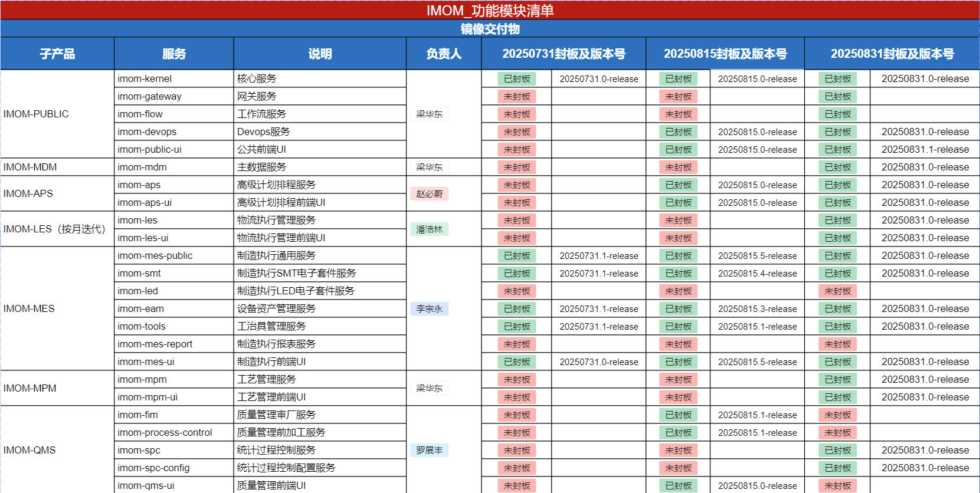Click the 20250831.1-release version cell
The image size is (980, 493).
pos(925,150)
